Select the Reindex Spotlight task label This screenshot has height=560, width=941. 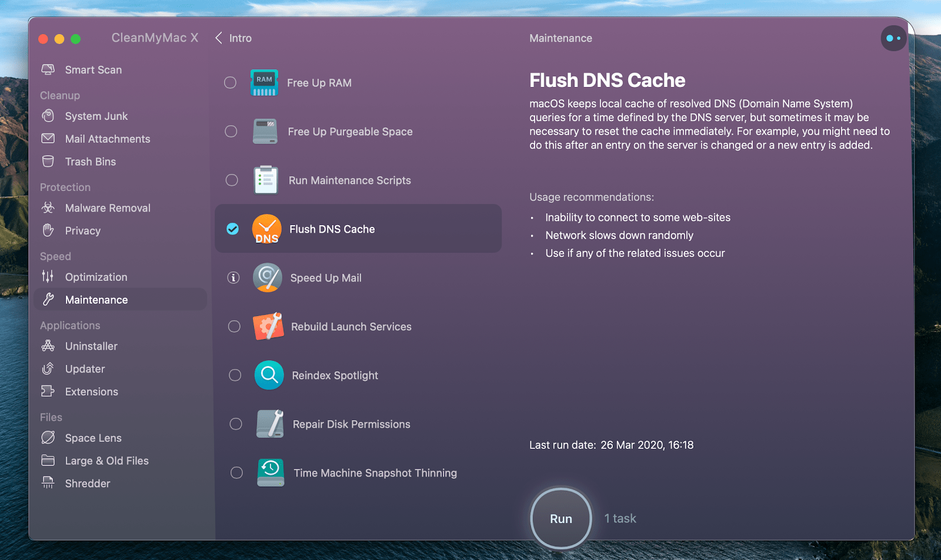click(335, 375)
